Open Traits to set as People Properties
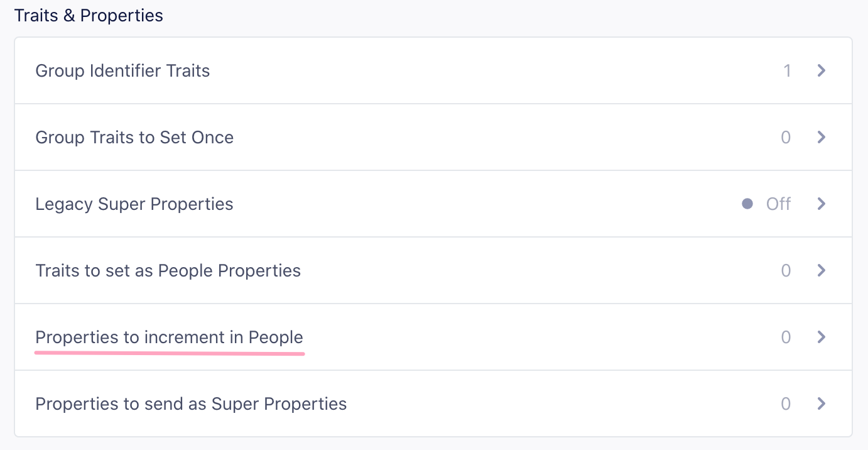Screen dimensions: 868x450 pos(168,270)
